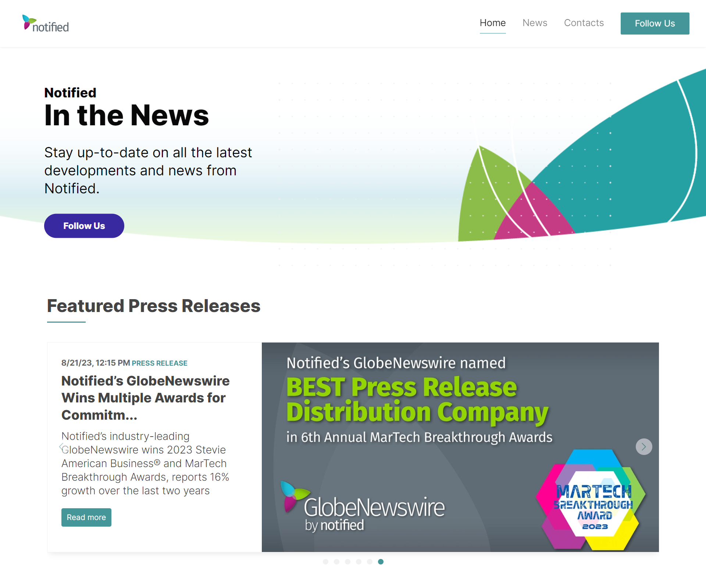Click the Home tab in the navigation
The height and width of the screenshot is (588, 706).
[x=493, y=24]
